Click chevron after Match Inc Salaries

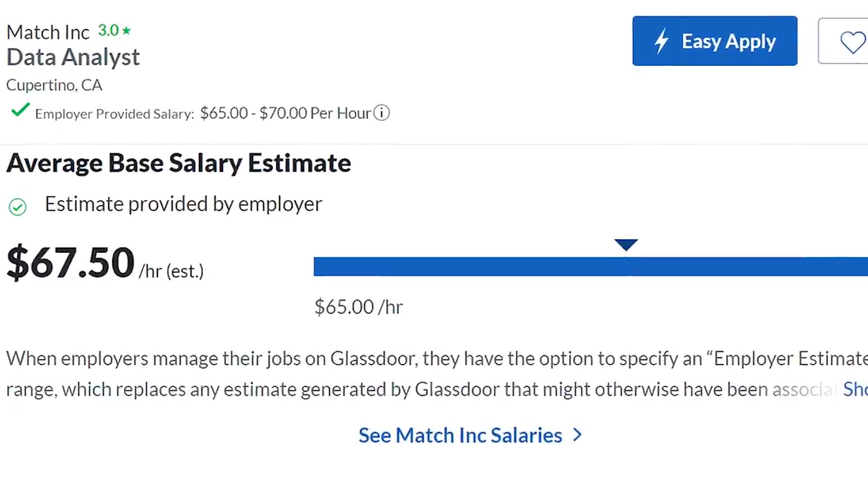click(577, 435)
